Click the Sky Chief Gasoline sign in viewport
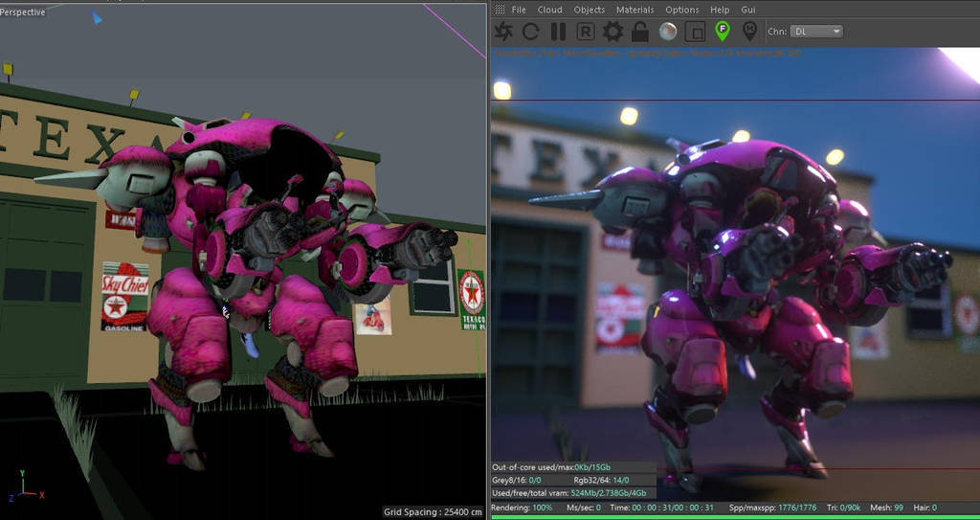The height and width of the screenshot is (520, 980). [125, 297]
